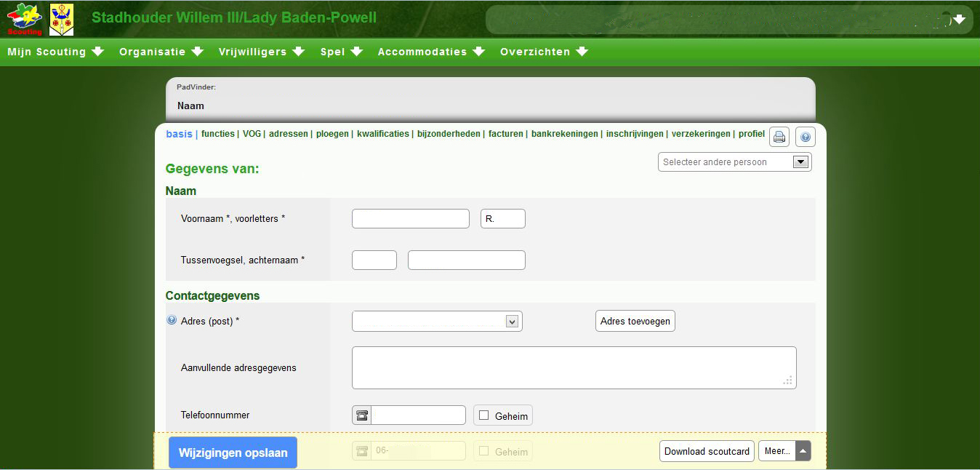Open the Vrijwilligers menu

click(x=262, y=52)
